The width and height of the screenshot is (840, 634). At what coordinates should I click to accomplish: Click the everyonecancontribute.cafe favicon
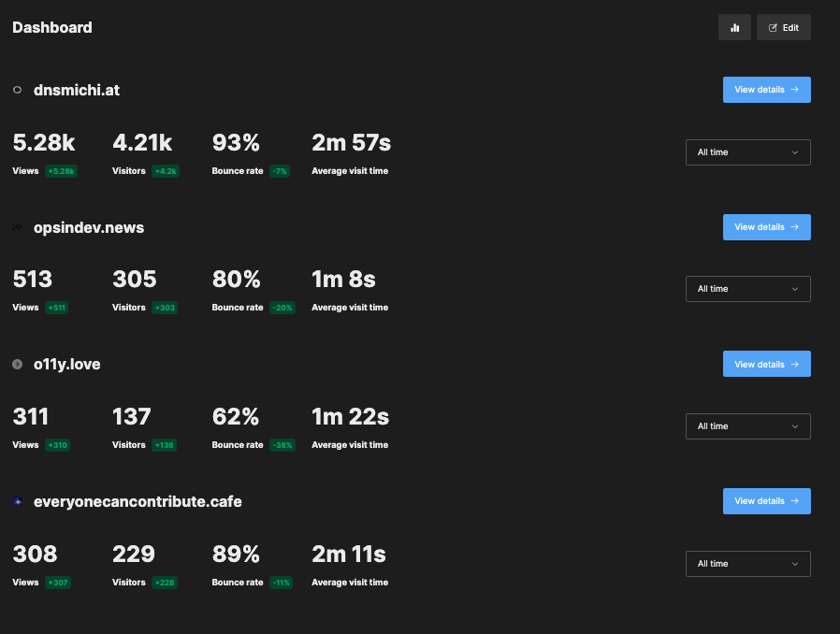(17, 502)
